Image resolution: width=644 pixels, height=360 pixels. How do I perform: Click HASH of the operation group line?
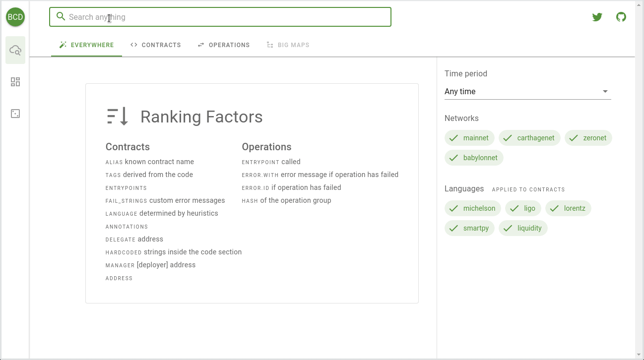pyautogui.click(x=286, y=200)
